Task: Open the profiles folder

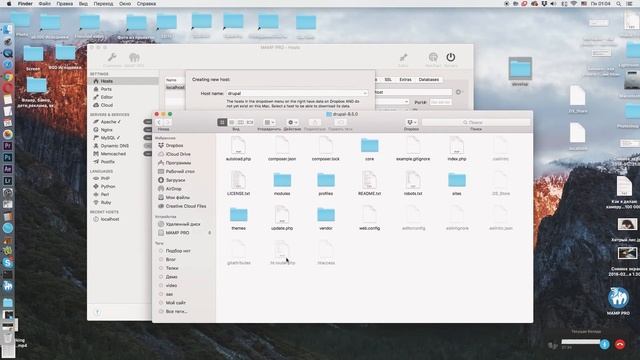Action: point(326,180)
